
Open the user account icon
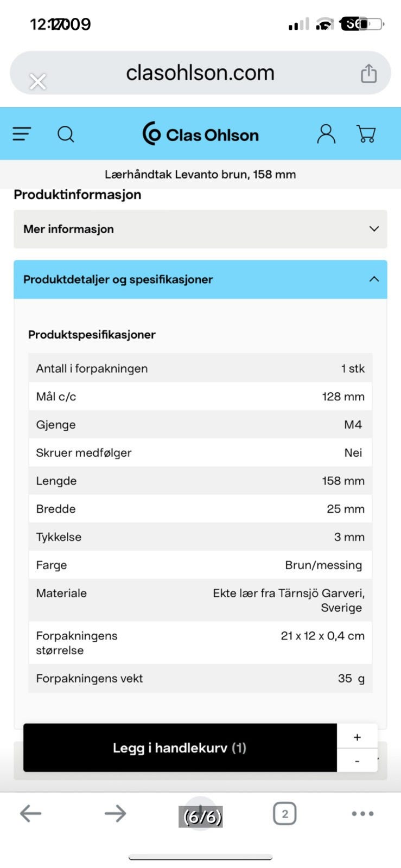point(326,133)
